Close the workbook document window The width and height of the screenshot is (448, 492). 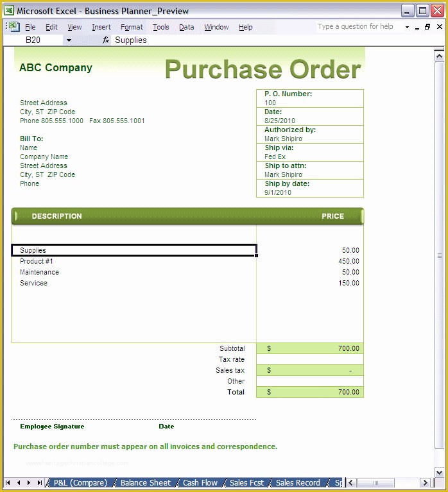tap(440, 27)
